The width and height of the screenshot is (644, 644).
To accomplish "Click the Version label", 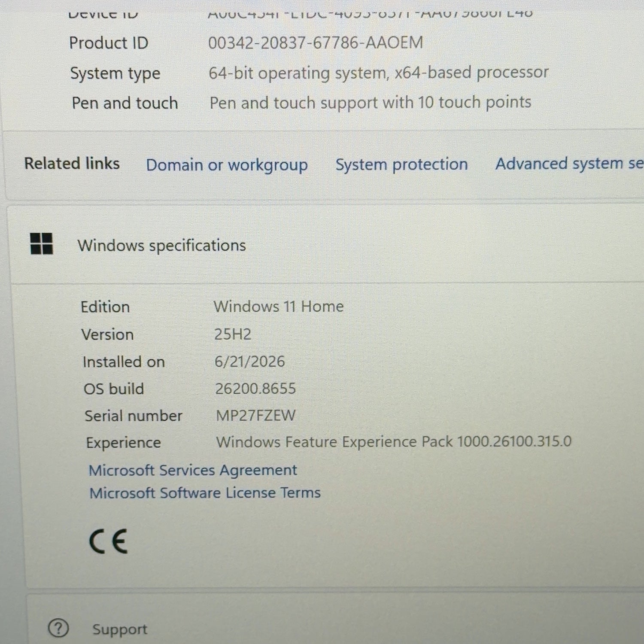I will point(107,334).
